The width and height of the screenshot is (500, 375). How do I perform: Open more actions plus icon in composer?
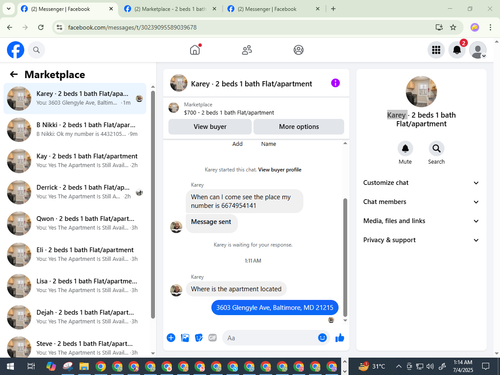coord(171,338)
